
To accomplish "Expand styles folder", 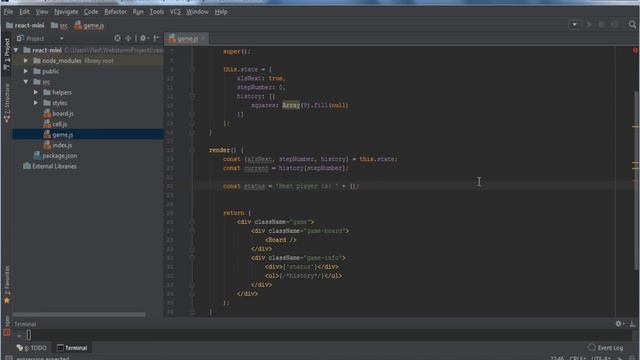I will pyautogui.click(x=36, y=103).
